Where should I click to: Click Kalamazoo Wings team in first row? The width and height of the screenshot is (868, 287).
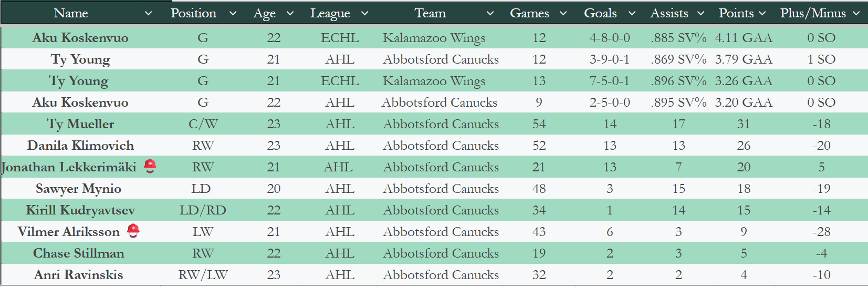point(434,38)
